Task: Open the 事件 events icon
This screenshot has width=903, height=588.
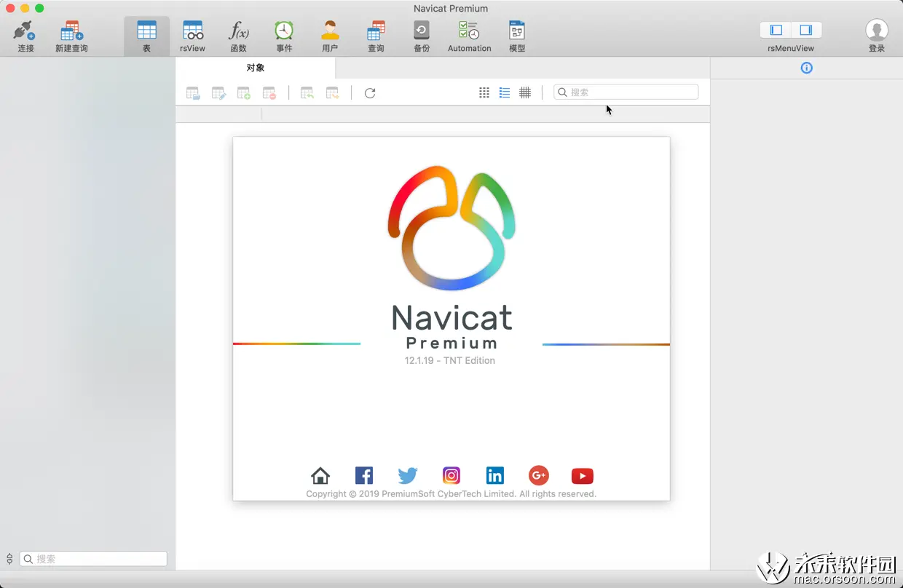Action: point(284,31)
